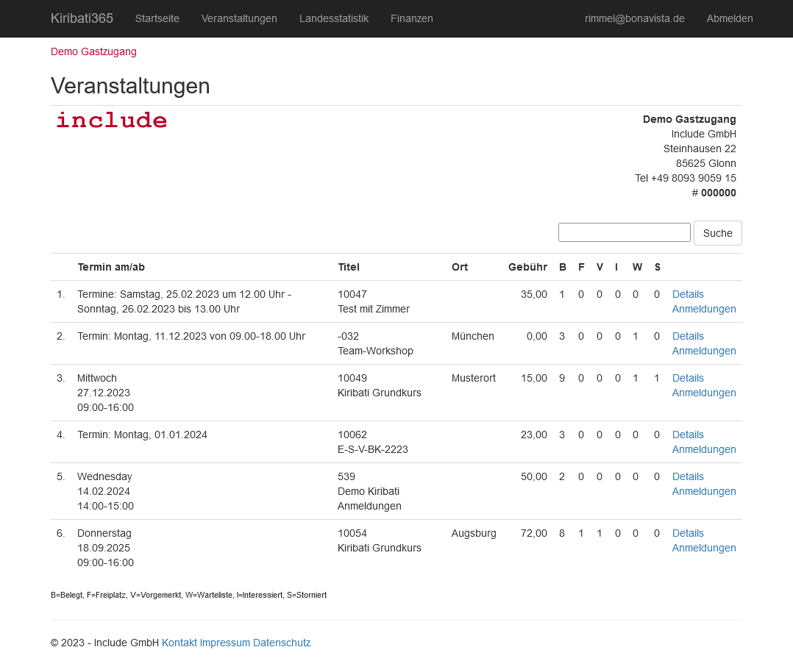Open the Kontakt footer link
The width and height of the screenshot is (793, 672).
(179, 643)
